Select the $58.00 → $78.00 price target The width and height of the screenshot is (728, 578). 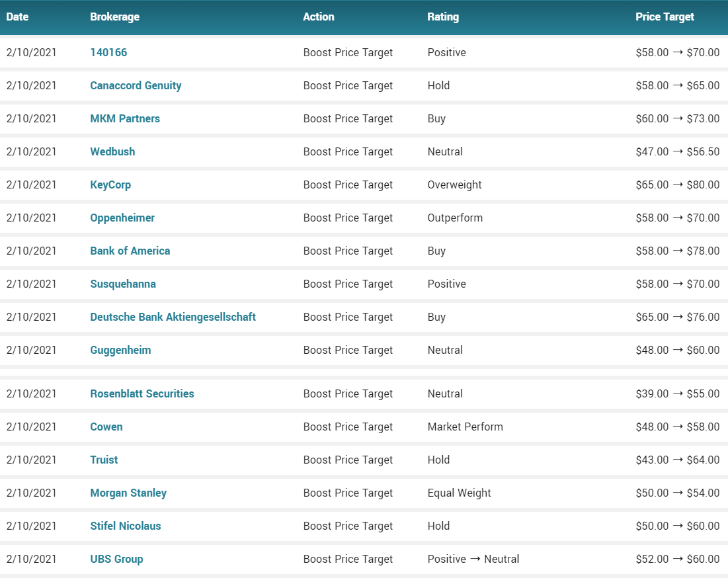(x=677, y=251)
